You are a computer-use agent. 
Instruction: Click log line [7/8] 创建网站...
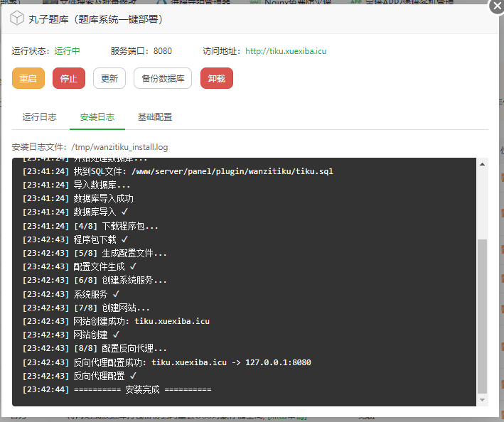[x=86, y=308]
